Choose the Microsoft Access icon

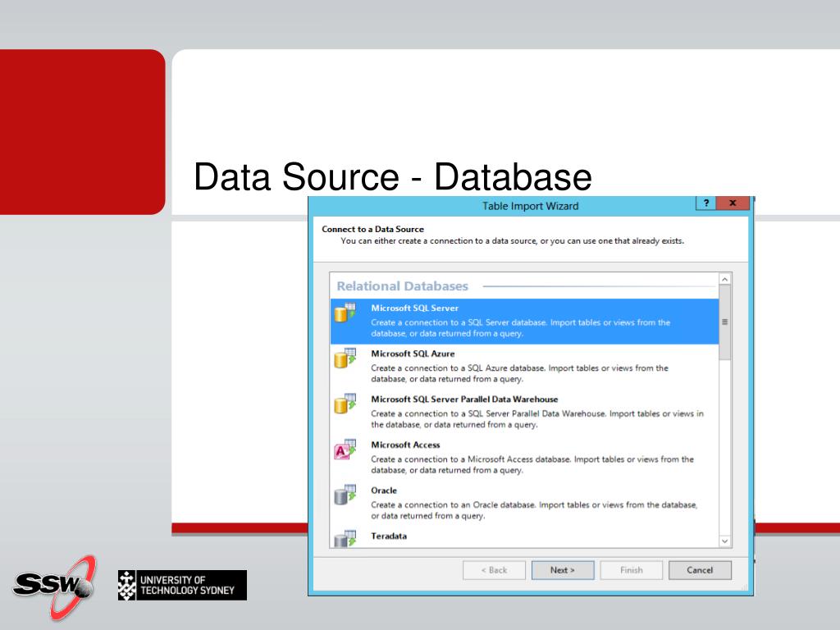(x=345, y=449)
